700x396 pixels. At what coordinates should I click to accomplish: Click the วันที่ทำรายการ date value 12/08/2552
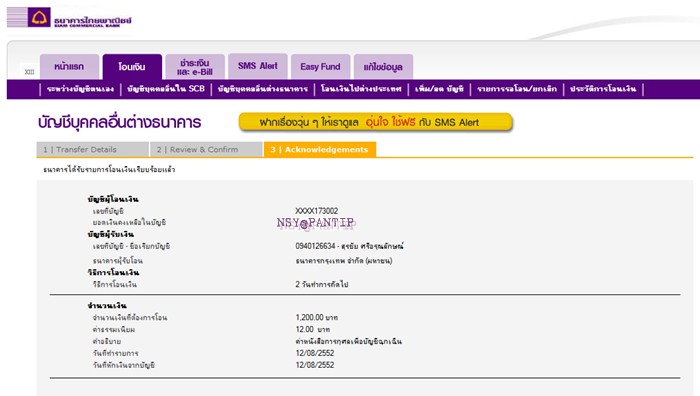[315, 353]
